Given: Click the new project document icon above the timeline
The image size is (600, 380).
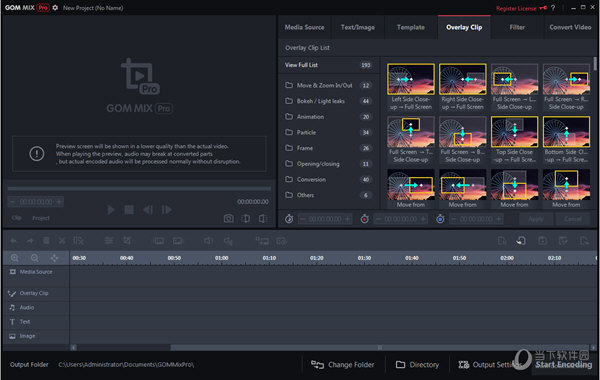Looking at the screenshot, I should coord(502,241).
